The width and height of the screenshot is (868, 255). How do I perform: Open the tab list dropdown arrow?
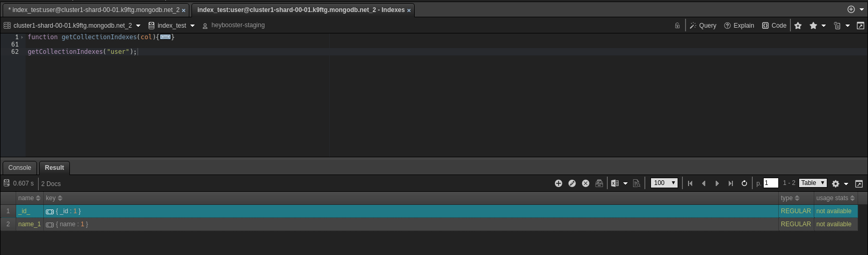[862, 9]
